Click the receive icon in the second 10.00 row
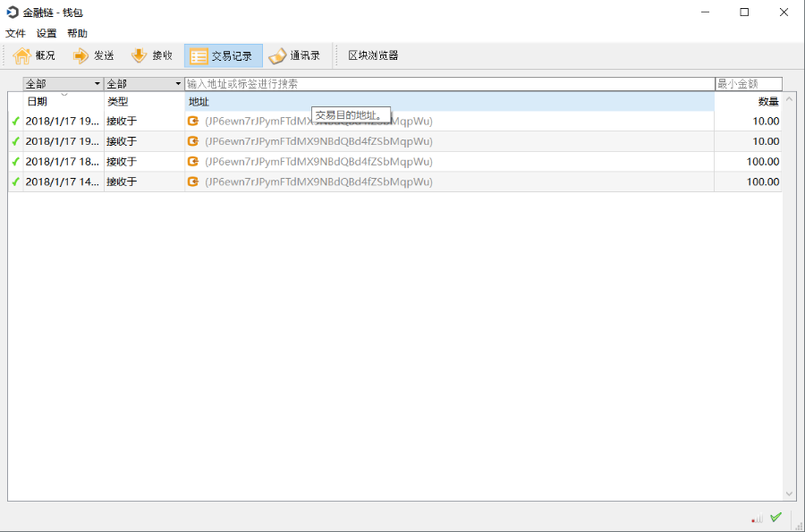Screen dimensions: 805x532 [x=193, y=141]
